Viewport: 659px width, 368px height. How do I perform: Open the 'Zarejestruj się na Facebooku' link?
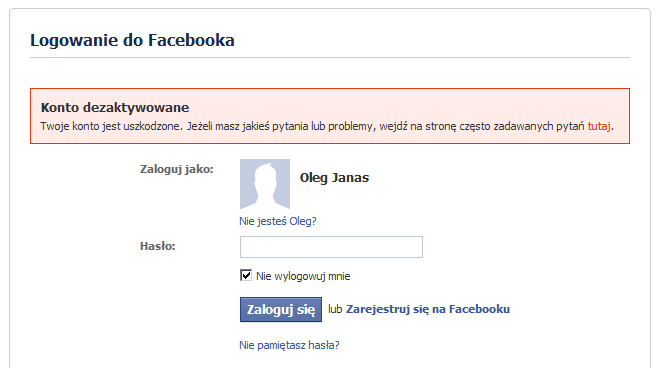tap(428, 309)
